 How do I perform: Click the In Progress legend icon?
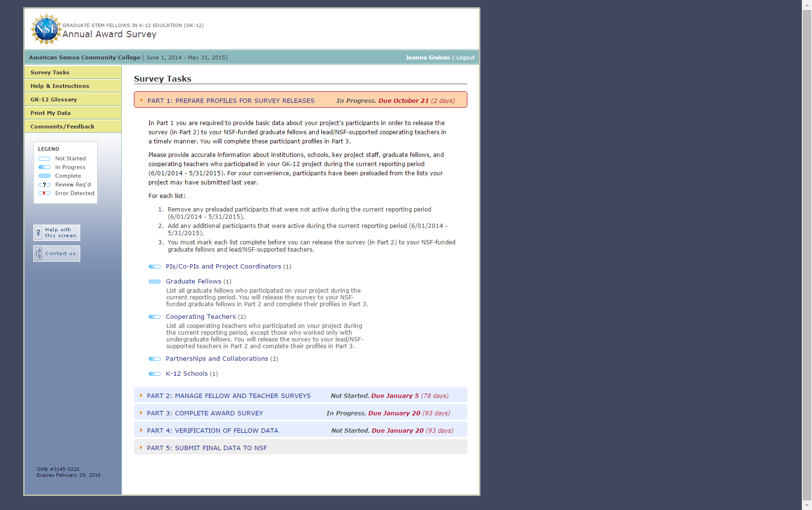tap(44, 167)
